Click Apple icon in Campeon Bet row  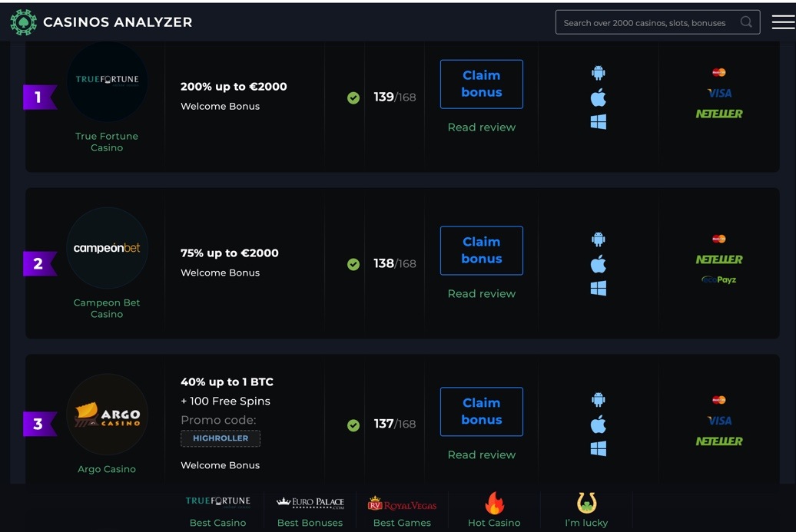point(599,264)
